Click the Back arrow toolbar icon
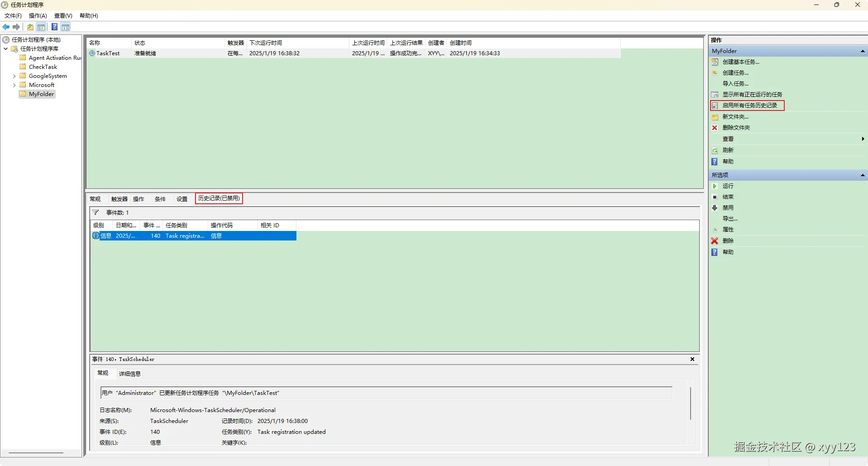This screenshot has width=868, height=466. [x=6, y=27]
